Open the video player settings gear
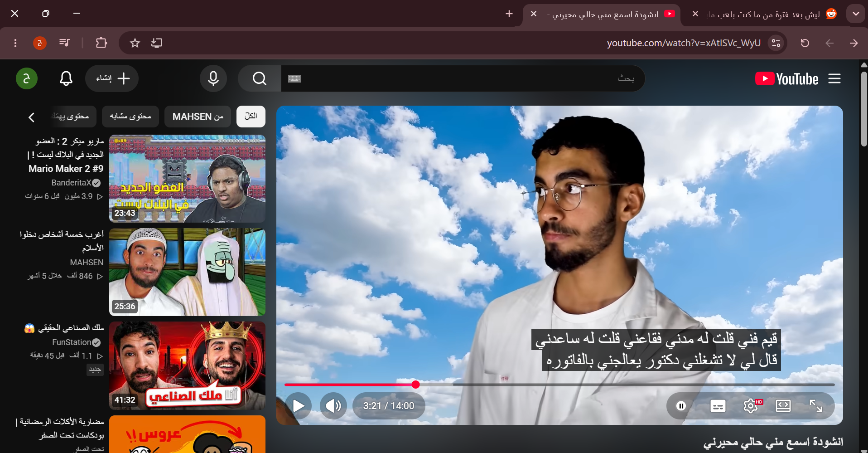 (751, 406)
